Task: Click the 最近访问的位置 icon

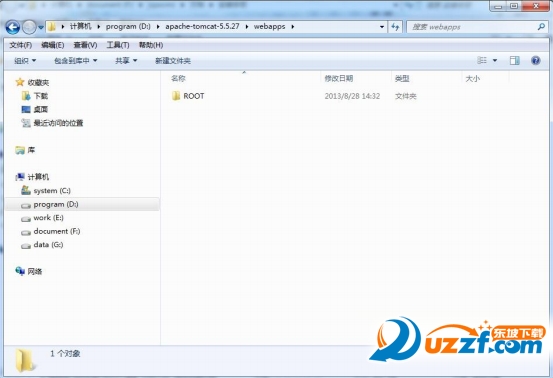Action: (26, 123)
